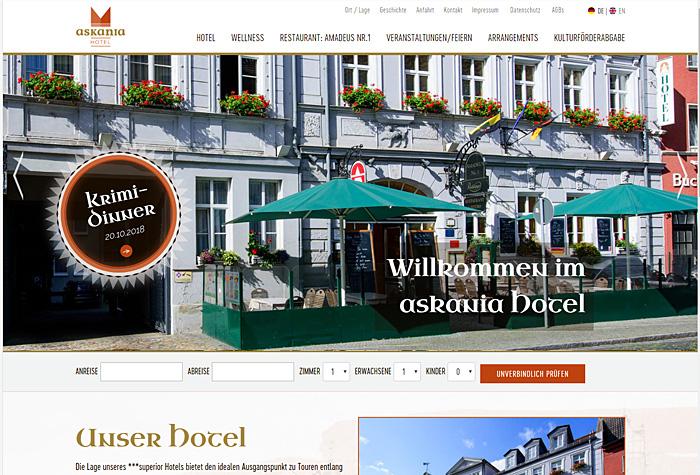Follow the AGBs link
The image size is (700, 475).
(x=558, y=10)
